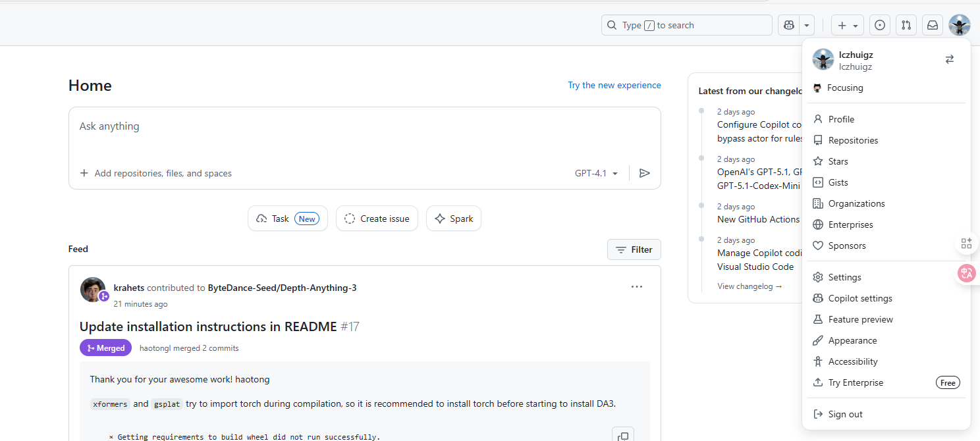Click krahets's avatar in the feed
This screenshot has height=441, width=980.
click(x=92, y=290)
